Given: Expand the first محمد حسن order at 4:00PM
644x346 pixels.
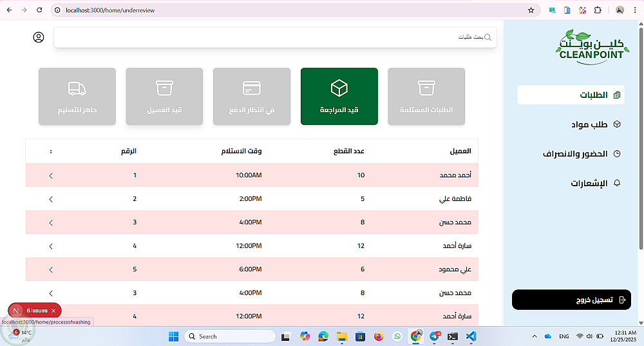Looking at the screenshot, I should 51,223.
